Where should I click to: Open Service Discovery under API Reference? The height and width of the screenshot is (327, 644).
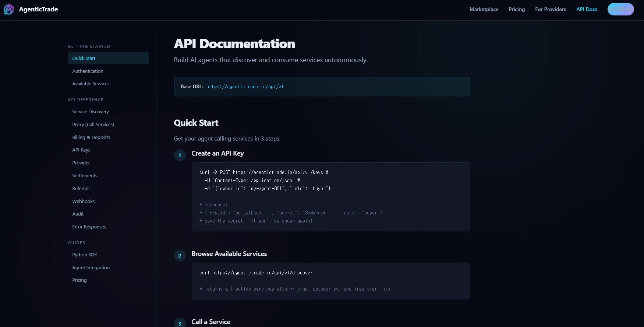tap(91, 111)
